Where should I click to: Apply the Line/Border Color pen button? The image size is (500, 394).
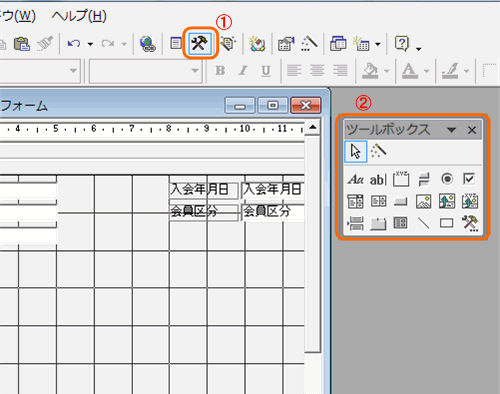[450, 71]
